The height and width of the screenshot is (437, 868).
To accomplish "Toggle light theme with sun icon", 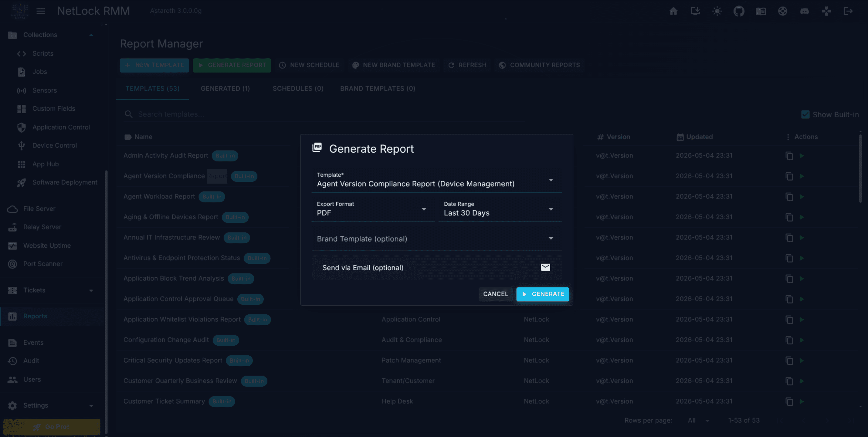I will click(x=717, y=11).
